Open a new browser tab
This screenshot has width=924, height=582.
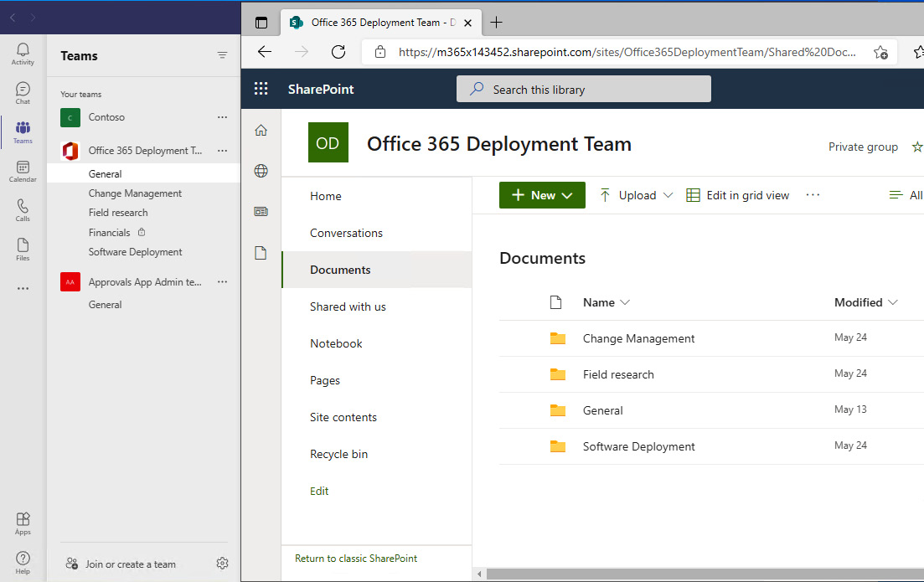click(x=496, y=23)
